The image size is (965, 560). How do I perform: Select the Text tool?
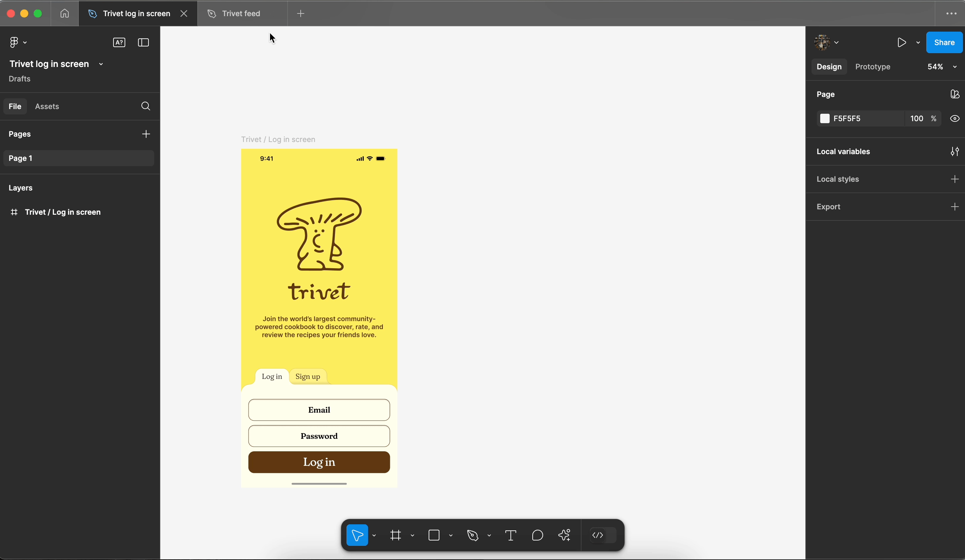pyautogui.click(x=510, y=535)
